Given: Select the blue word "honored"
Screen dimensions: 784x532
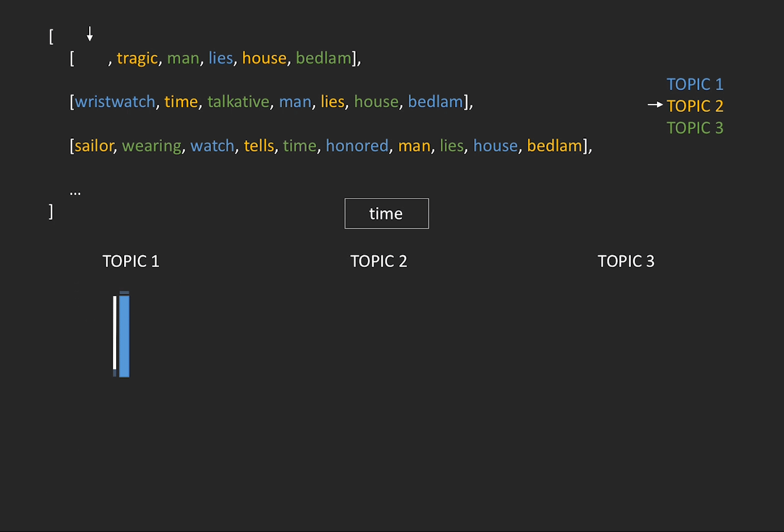Looking at the screenshot, I should click(357, 146).
